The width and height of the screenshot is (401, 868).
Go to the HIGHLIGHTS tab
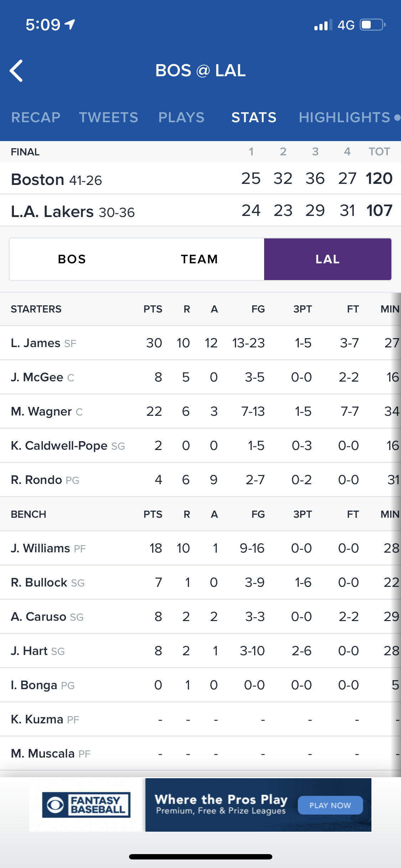344,118
